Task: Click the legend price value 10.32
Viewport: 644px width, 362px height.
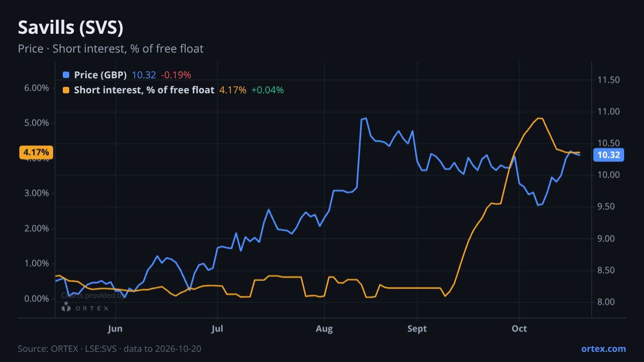Action: tap(143, 75)
